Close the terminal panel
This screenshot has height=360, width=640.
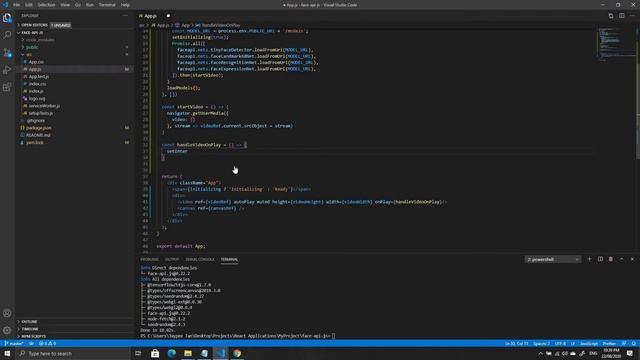point(632,259)
